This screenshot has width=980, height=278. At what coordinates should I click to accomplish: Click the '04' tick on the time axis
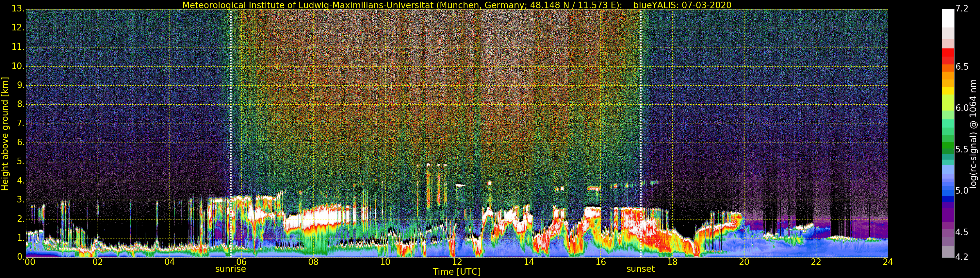click(170, 262)
